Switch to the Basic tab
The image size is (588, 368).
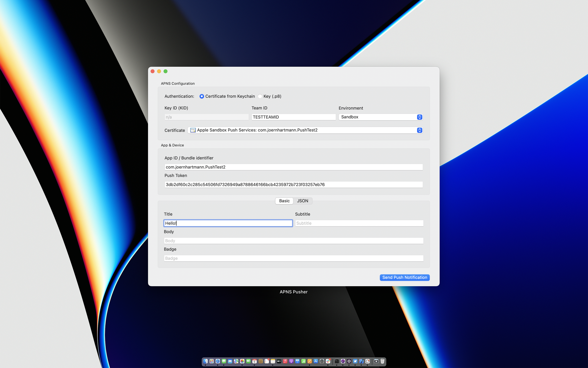[x=284, y=201]
